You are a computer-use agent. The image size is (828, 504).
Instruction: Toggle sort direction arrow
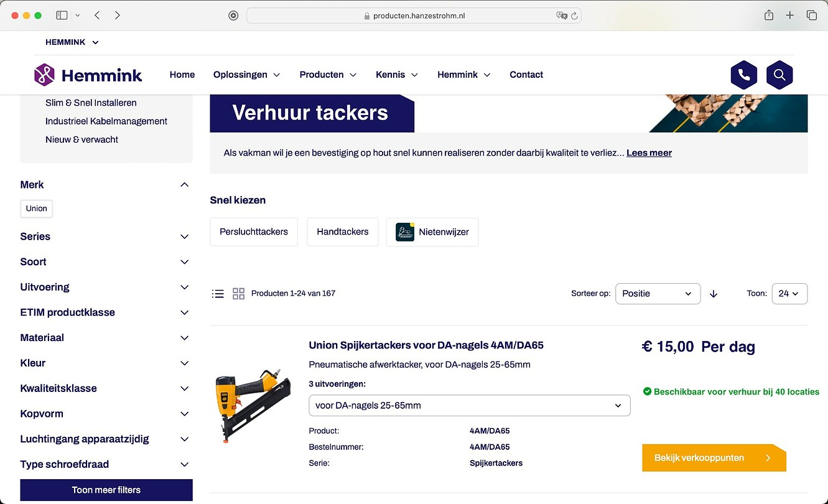714,294
